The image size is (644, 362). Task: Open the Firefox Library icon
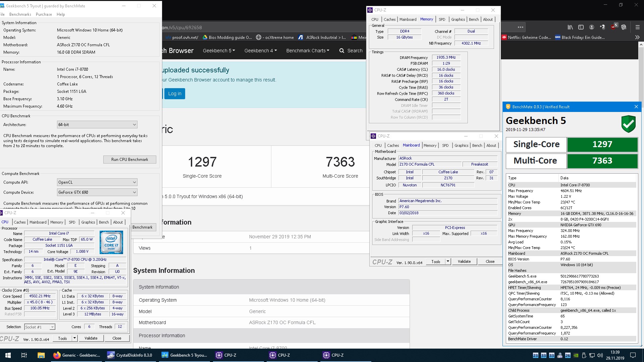click(x=570, y=27)
